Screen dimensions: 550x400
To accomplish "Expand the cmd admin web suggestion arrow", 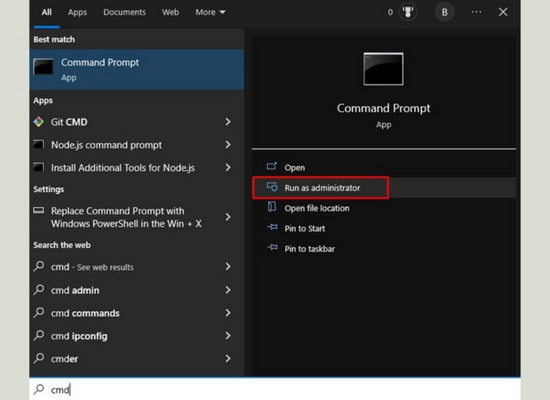I will (228, 290).
